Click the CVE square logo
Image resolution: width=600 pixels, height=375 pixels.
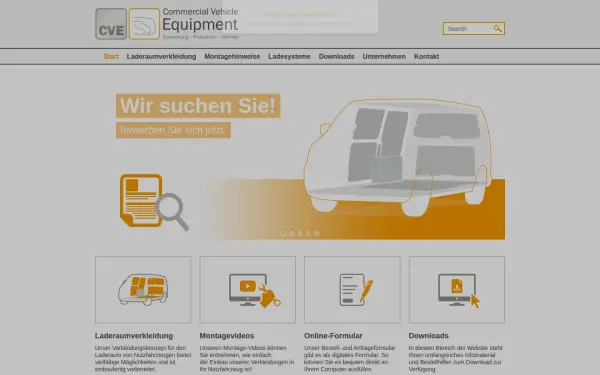(x=111, y=24)
